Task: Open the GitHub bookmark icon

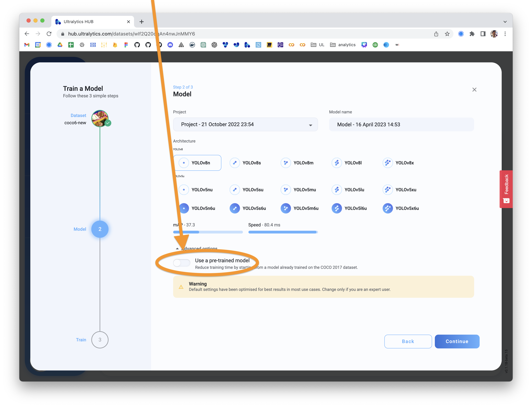Action: pyautogui.click(x=137, y=45)
